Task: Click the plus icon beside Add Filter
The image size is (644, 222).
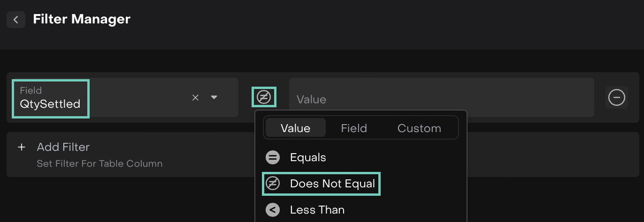Action: click(21, 147)
